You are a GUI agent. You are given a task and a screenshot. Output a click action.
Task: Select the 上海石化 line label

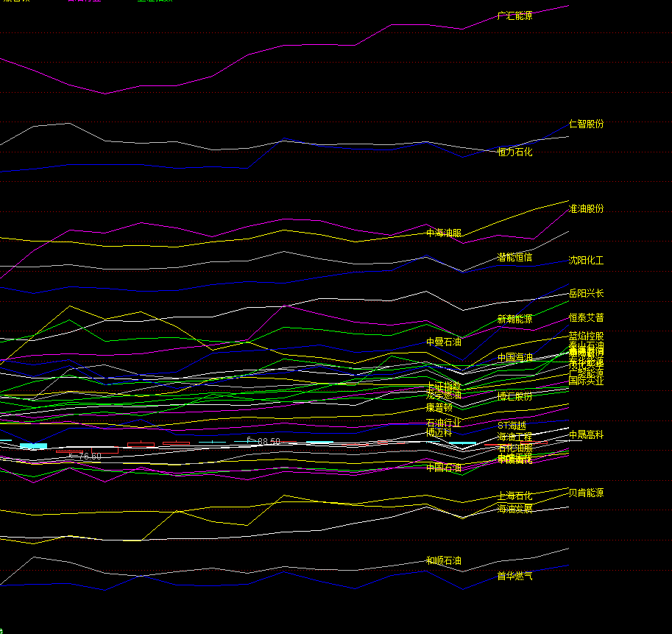coord(514,496)
